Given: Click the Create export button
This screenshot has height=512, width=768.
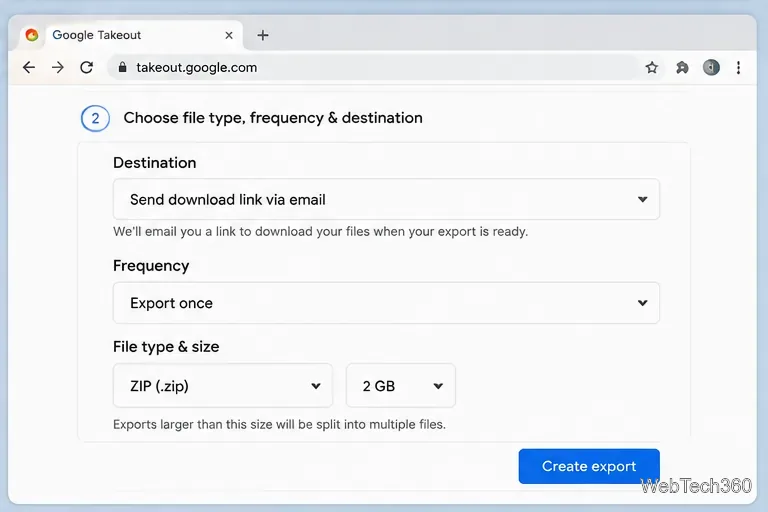Looking at the screenshot, I should (589, 466).
